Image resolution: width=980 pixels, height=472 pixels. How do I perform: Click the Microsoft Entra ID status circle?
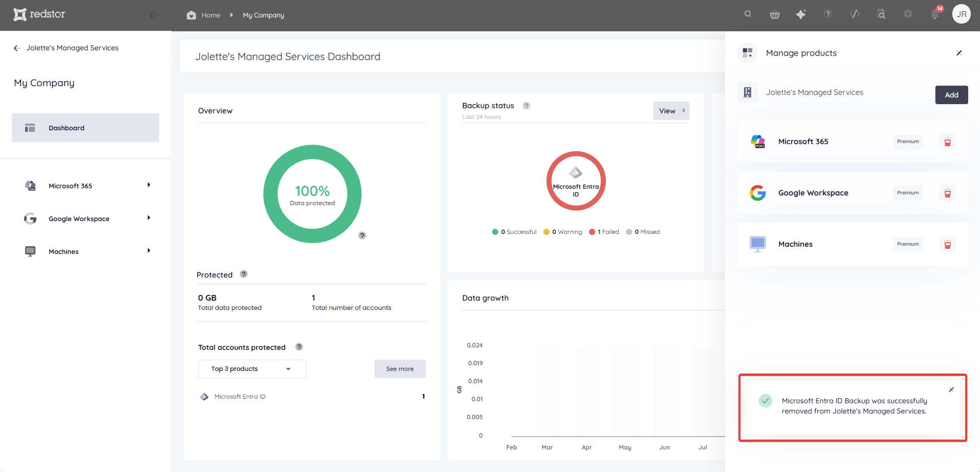point(576,181)
